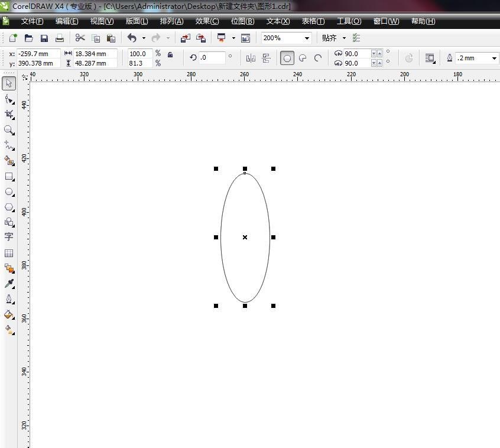Image resolution: width=500 pixels, height=448 pixels.
Task: Click the rotation angle input field
Action: (x=212, y=58)
